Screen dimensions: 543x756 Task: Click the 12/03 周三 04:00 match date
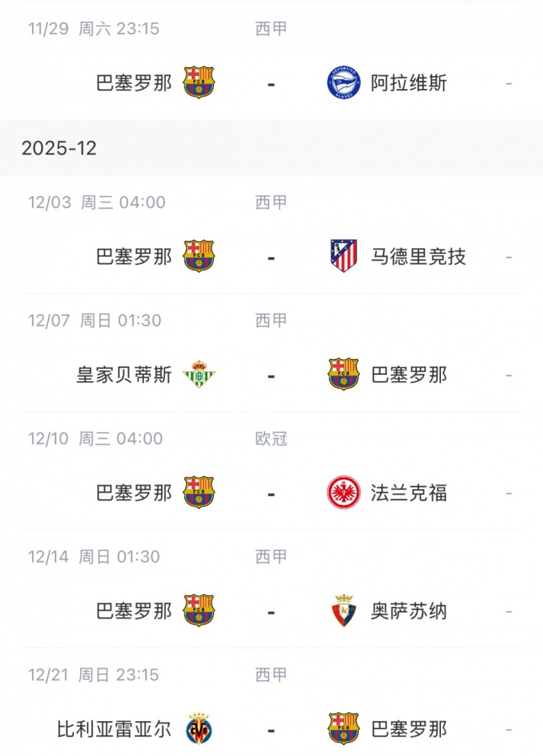point(97,202)
